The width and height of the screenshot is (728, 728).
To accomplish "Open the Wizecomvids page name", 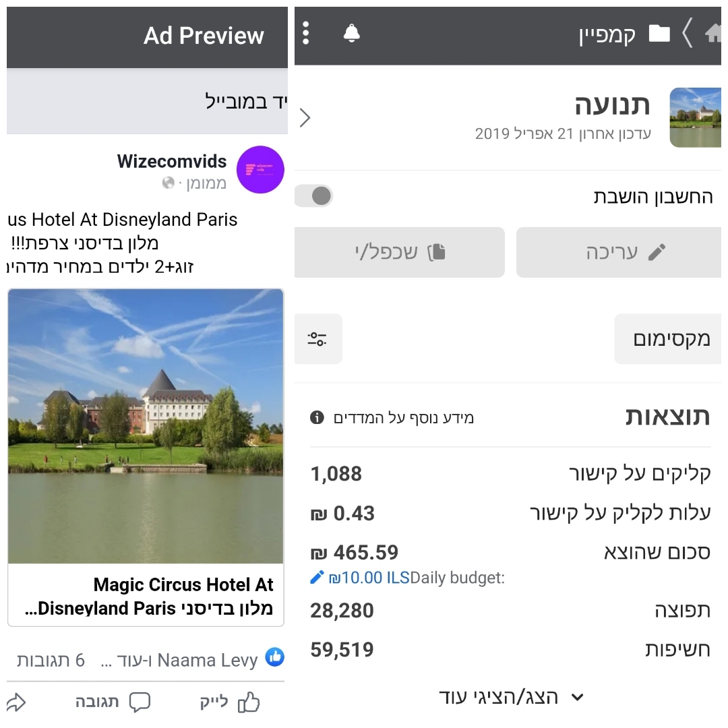I will point(172,161).
